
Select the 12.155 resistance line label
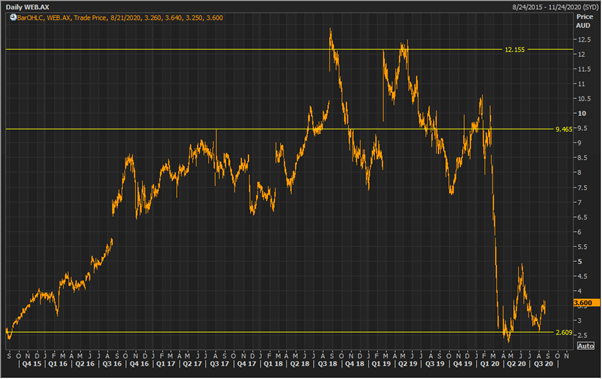pos(514,50)
